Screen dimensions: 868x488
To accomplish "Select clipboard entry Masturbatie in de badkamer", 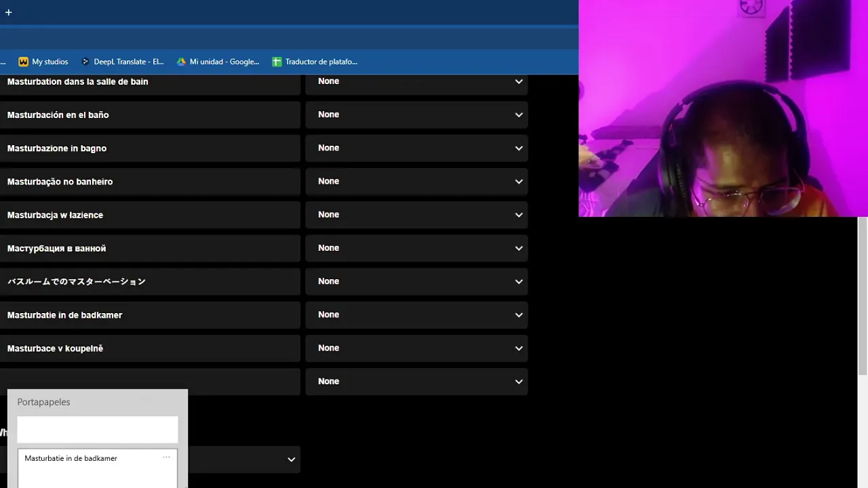I will click(98, 468).
